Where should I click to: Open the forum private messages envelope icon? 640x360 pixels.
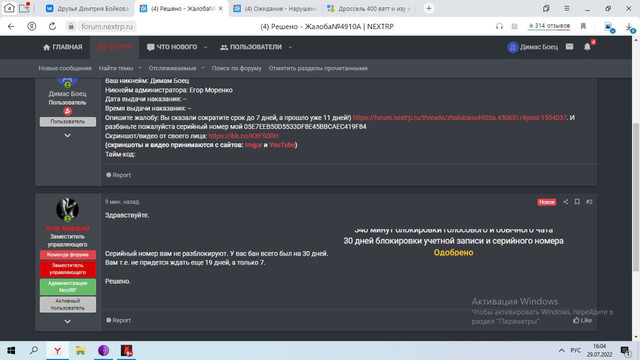coord(569,47)
